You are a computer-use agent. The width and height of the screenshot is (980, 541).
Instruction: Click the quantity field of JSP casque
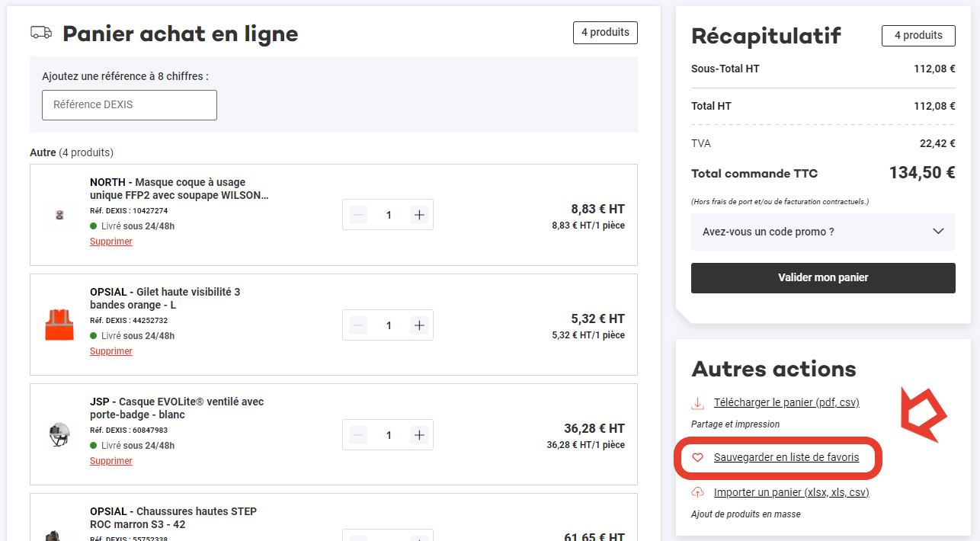[389, 435]
